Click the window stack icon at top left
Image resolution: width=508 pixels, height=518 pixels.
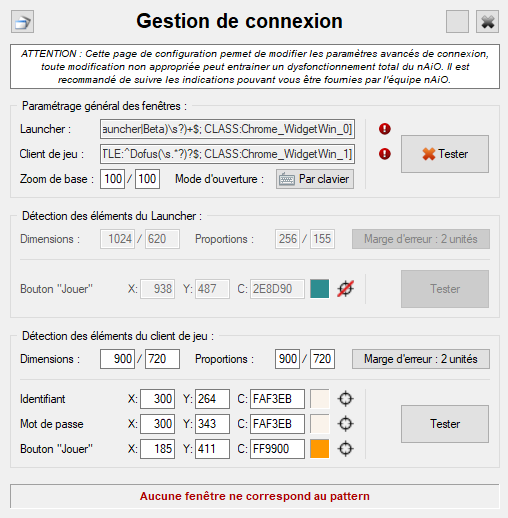coord(22,22)
